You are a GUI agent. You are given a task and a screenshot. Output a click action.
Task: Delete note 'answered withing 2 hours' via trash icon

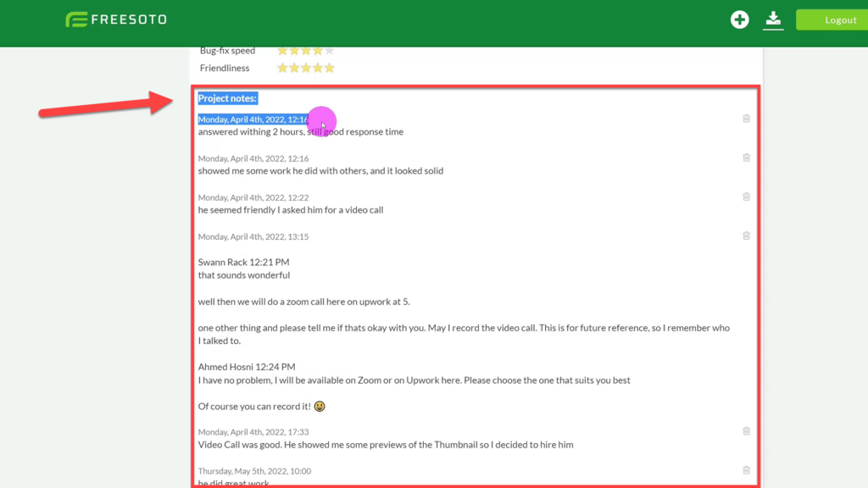tap(746, 119)
